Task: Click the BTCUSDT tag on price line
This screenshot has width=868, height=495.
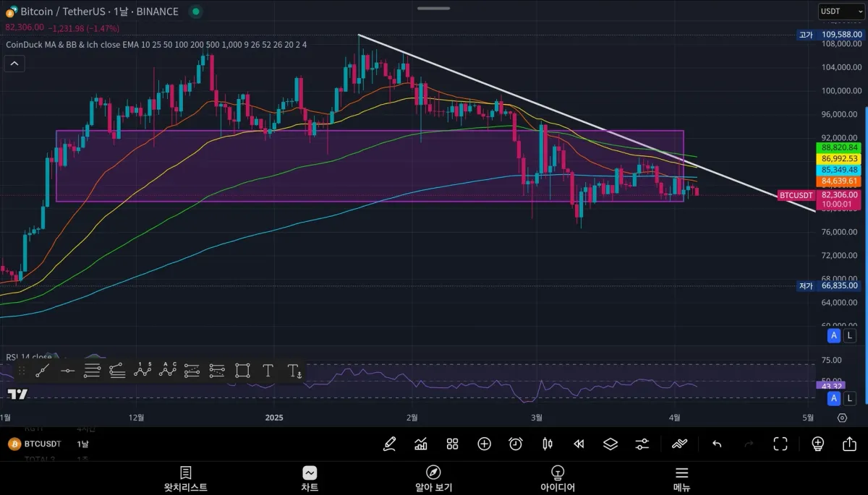Action: pyautogui.click(x=796, y=195)
